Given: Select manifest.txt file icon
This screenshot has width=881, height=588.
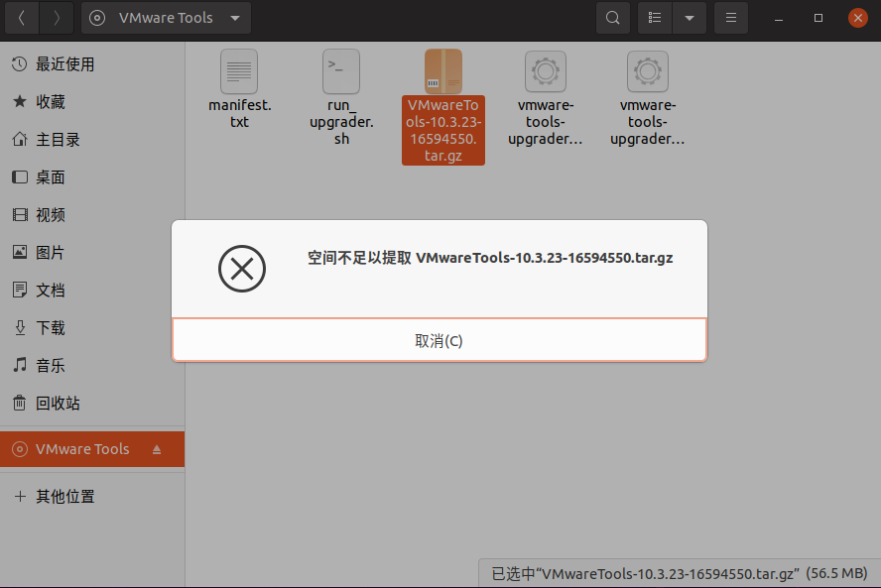Looking at the screenshot, I should pos(239,71).
